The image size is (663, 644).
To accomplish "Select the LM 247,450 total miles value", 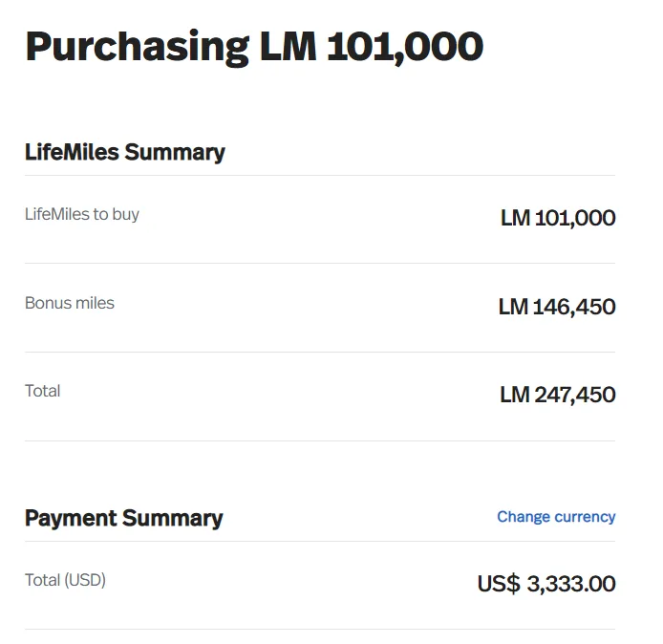I will click(x=558, y=395).
